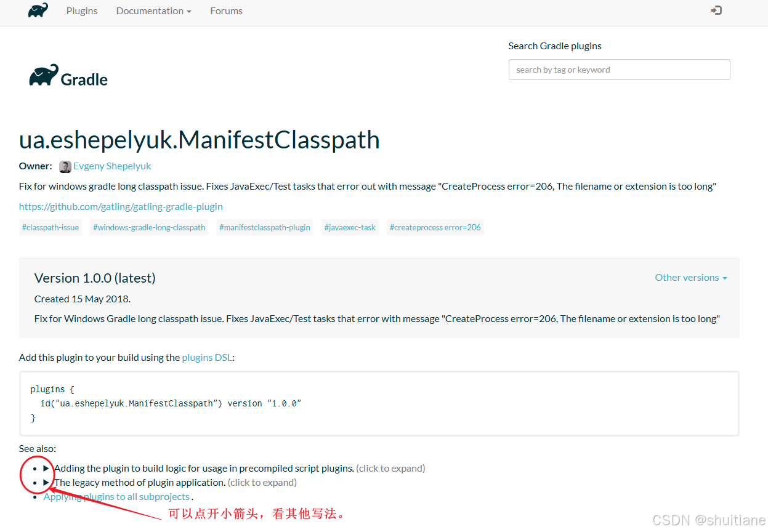Click the plugins DSL code snippet
This screenshot has height=532, width=768.
(379, 404)
